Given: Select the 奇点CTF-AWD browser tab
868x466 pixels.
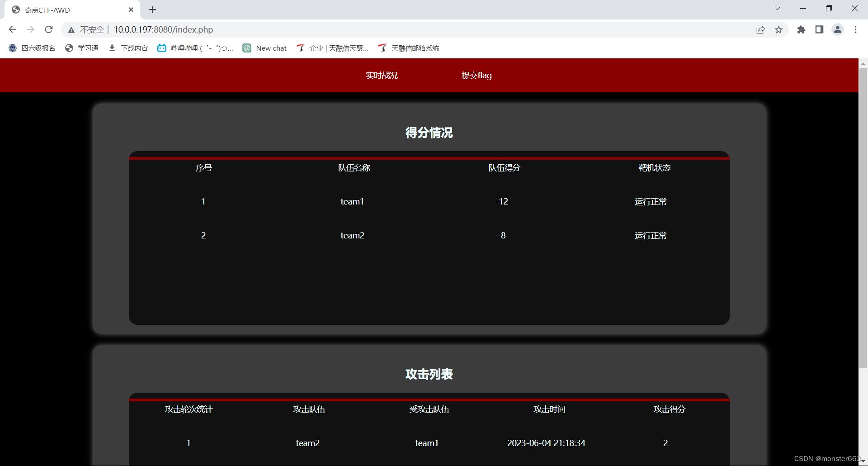Looking at the screenshot, I should [72, 10].
